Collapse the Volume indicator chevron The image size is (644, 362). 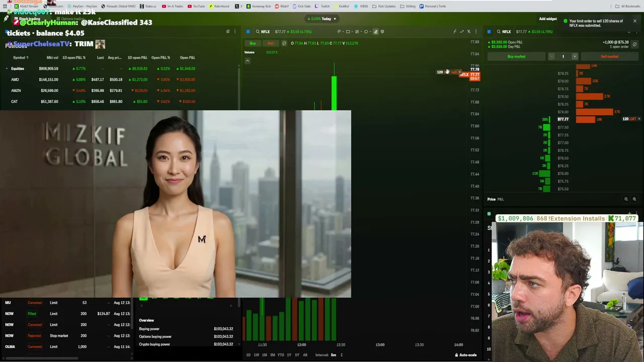tap(247, 61)
